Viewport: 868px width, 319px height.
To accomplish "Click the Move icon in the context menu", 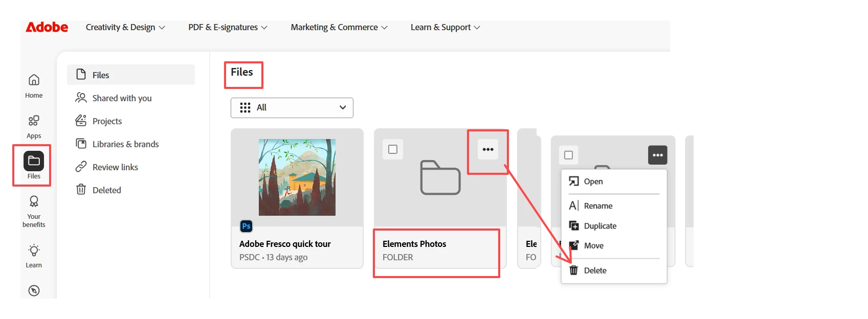I will (x=574, y=245).
